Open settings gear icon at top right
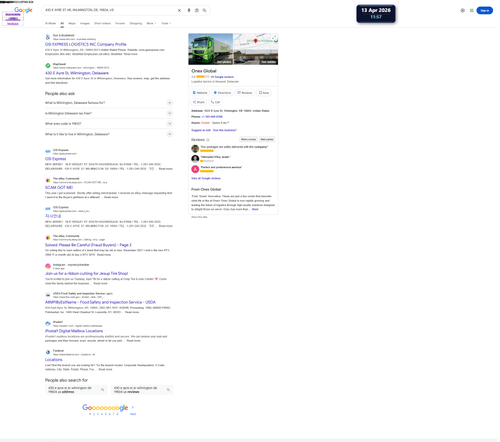 click(463, 10)
